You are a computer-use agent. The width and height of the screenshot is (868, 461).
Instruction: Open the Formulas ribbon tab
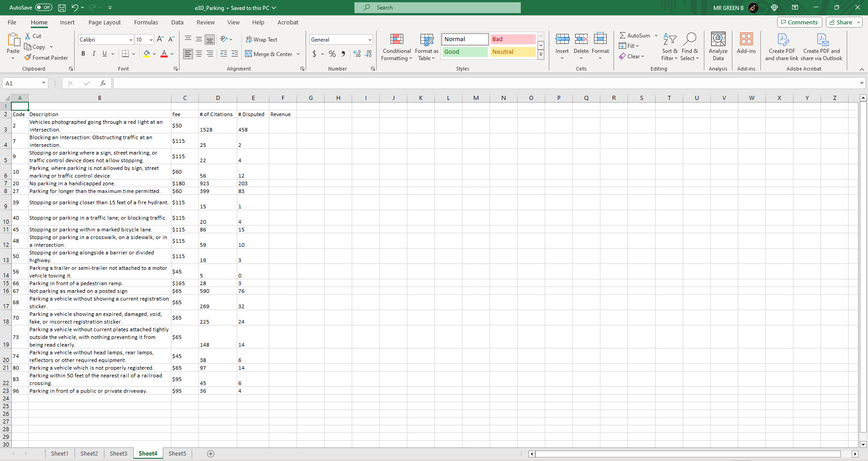tap(146, 22)
